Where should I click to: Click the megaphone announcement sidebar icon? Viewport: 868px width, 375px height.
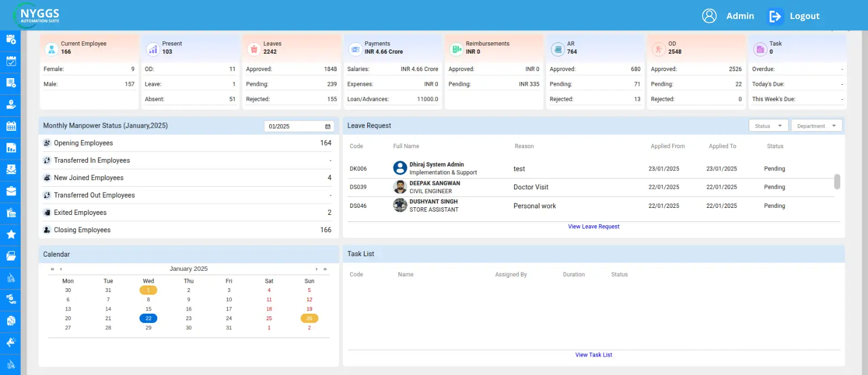[11, 342]
